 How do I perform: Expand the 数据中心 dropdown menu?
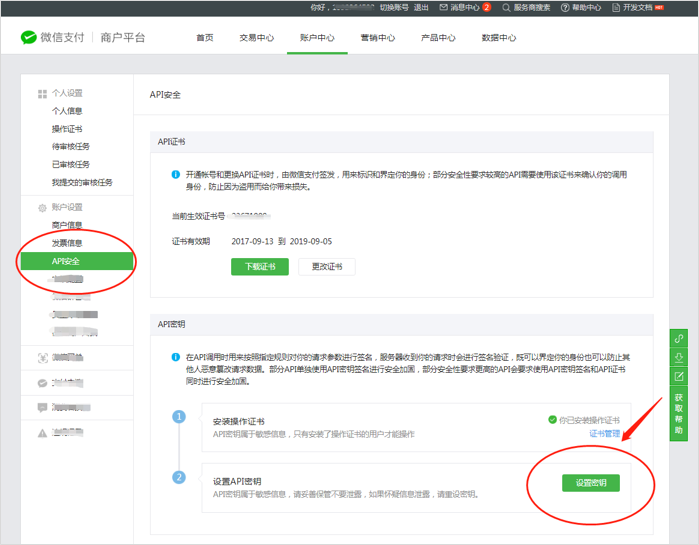498,38
